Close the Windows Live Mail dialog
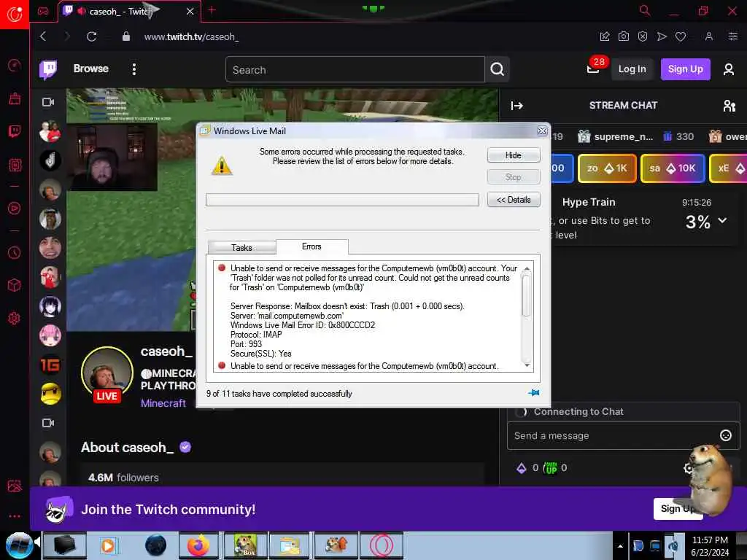This screenshot has height=560, width=747. (x=542, y=131)
